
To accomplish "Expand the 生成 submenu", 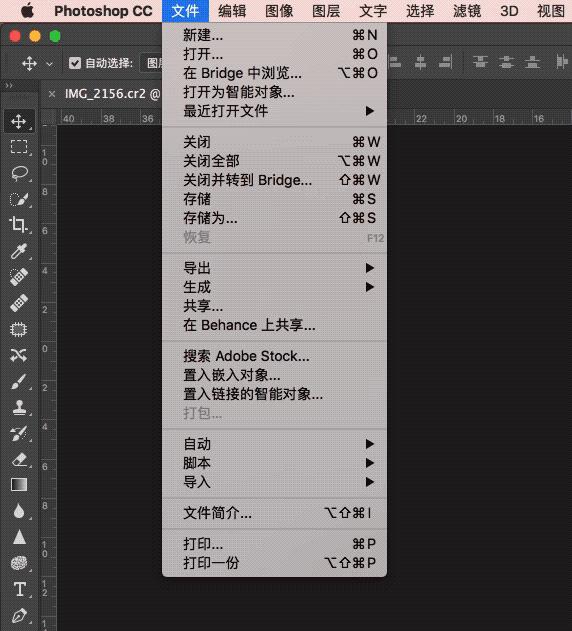I will tap(275, 287).
